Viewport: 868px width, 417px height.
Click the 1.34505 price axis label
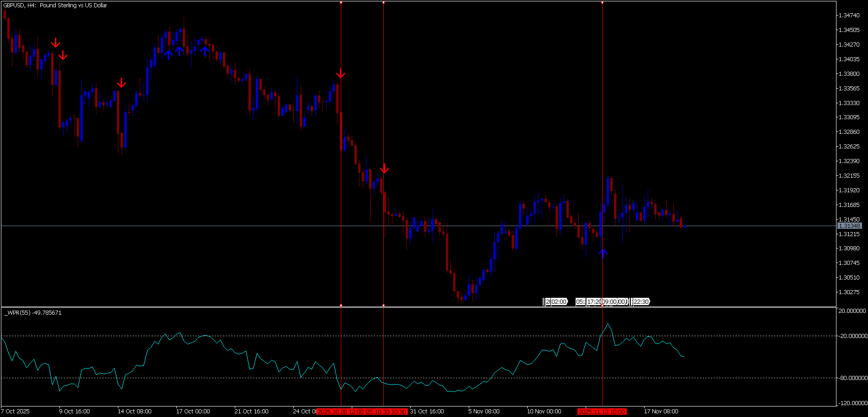849,30
